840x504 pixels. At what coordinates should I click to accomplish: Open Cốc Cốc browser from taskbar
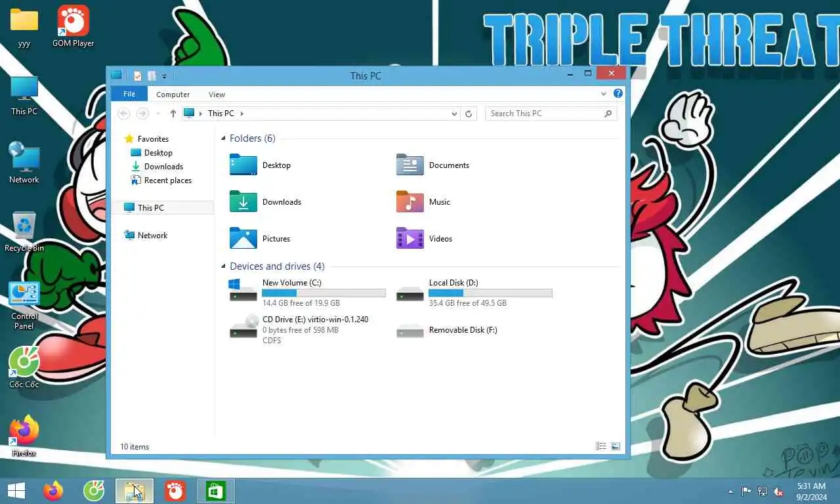click(94, 491)
